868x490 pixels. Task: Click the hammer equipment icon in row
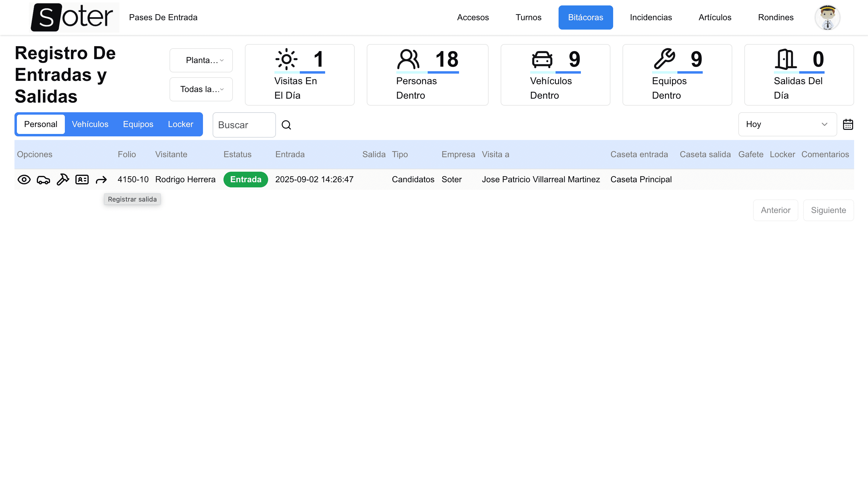click(63, 180)
